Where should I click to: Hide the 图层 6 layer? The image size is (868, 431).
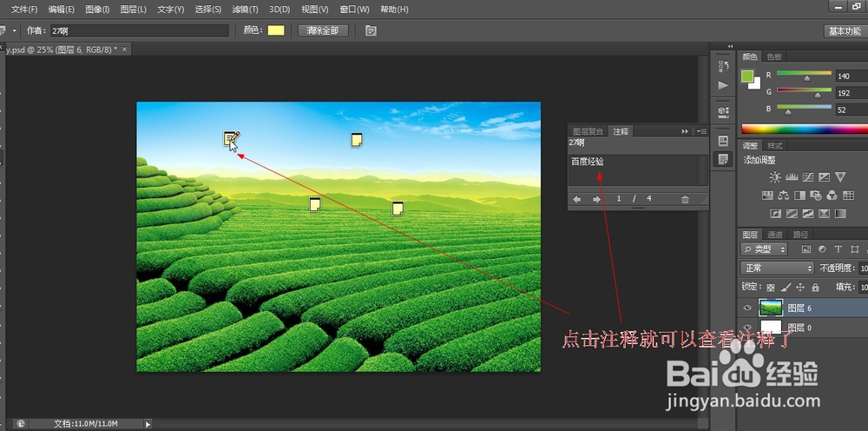[x=747, y=308]
